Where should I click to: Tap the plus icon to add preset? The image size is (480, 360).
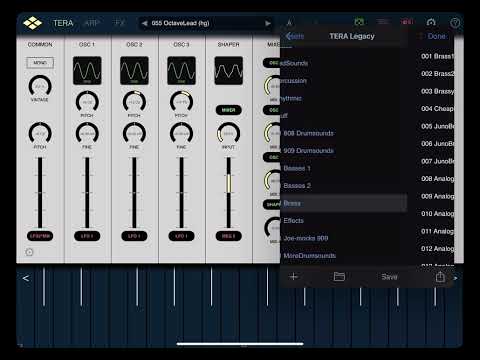pos(293,276)
